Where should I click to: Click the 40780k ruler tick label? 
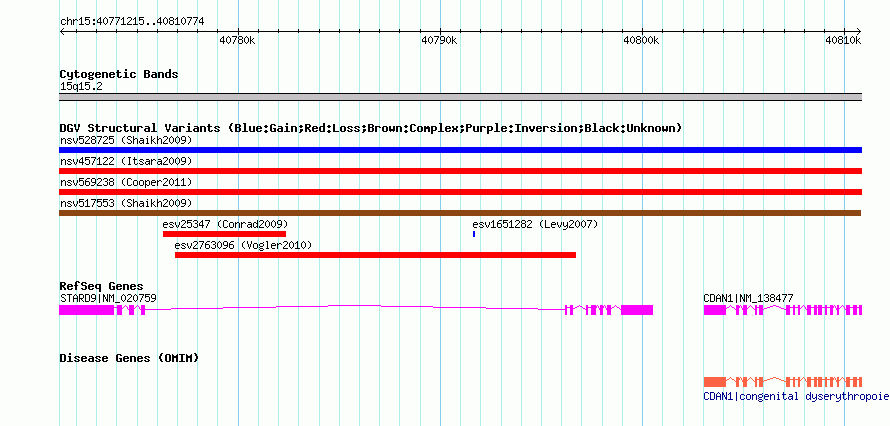pos(237,40)
